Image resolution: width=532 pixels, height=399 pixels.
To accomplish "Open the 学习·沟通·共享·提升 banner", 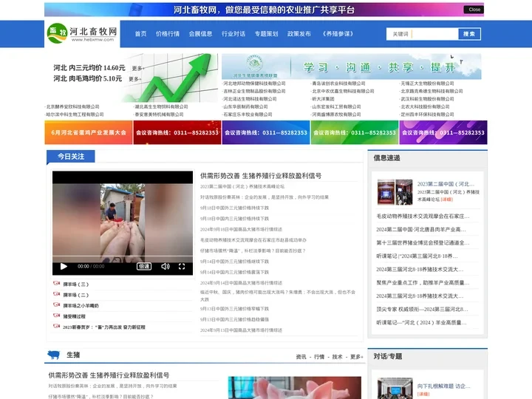I will coord(352,66).
